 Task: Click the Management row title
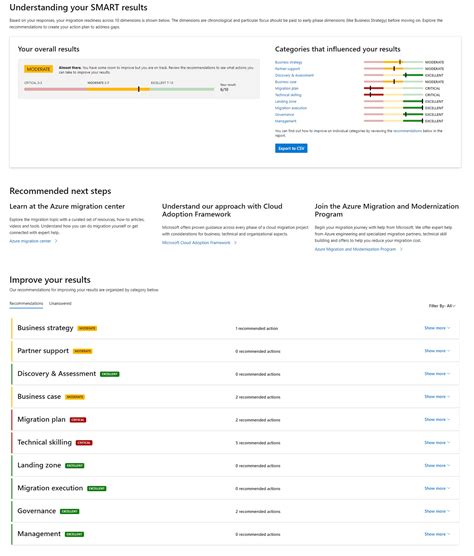(39, 534)
